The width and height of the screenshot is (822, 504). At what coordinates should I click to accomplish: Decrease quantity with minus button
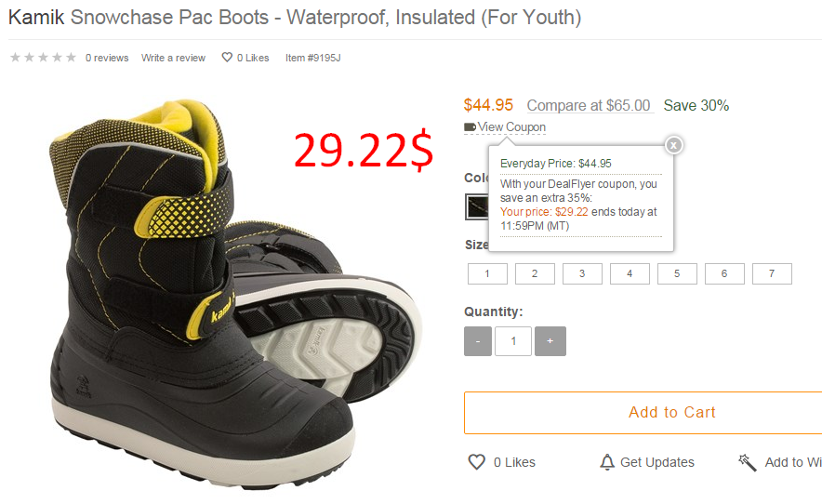[x=478, y=341]
